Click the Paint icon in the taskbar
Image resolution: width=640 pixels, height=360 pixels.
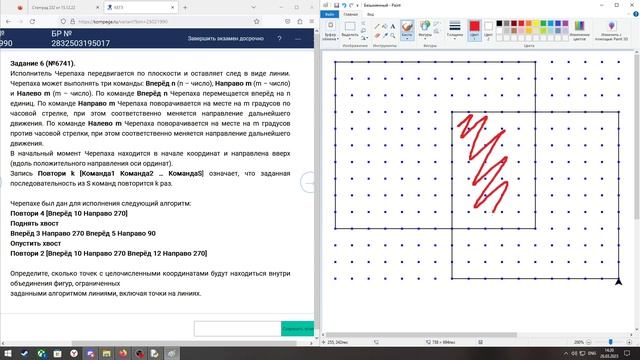tap(172, 353)
